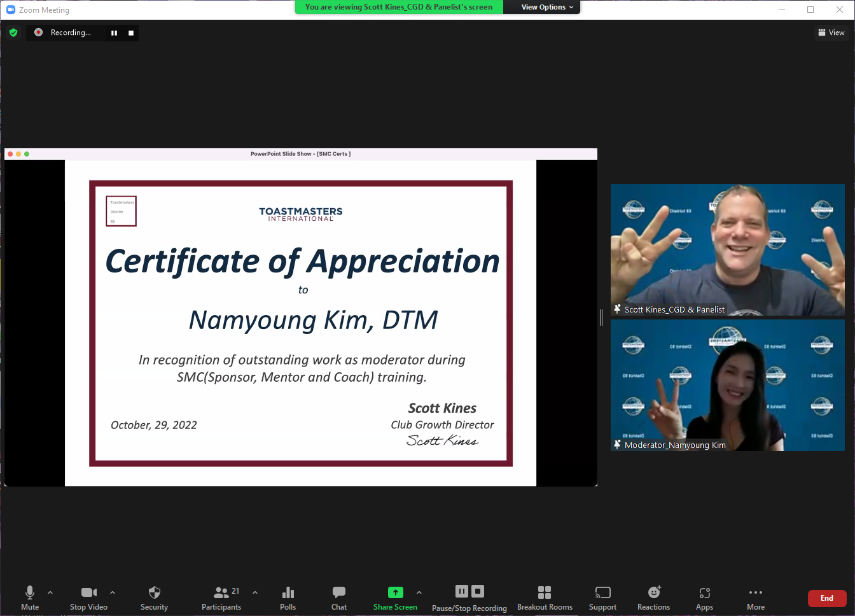The image size is (855, 616).
Task: Open the Apps panel
Action: [x=704, y=598]
